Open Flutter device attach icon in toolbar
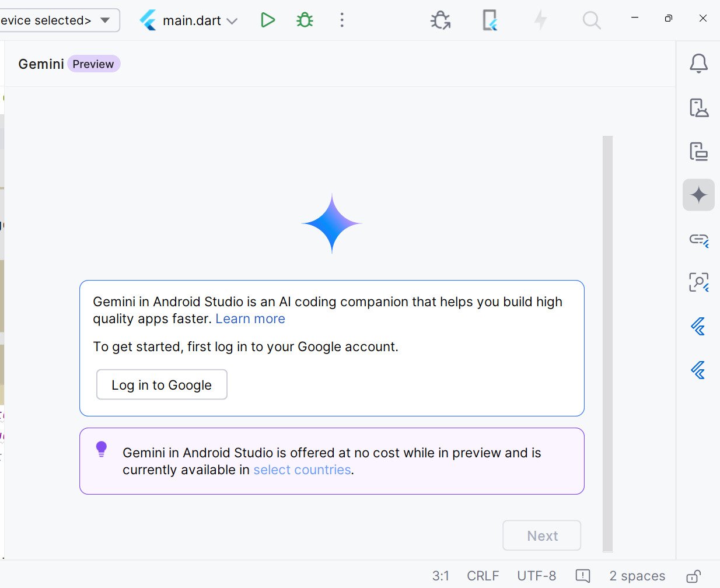720x588 pixels. pyautogui.click(x=490, y=20)
